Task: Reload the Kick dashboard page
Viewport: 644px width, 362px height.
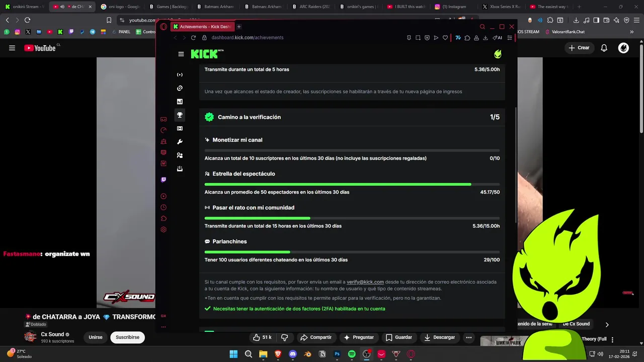Action: (x=193, y=38)
